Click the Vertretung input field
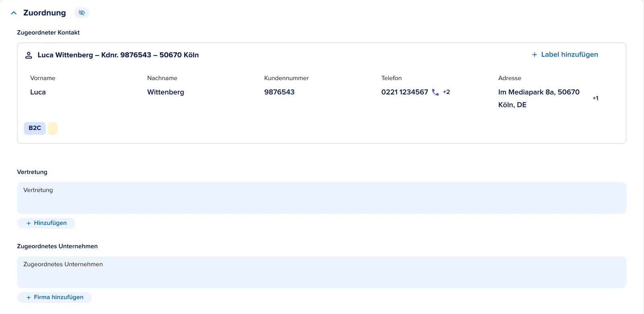Viewport: 644px width, 314px height. 322,198
